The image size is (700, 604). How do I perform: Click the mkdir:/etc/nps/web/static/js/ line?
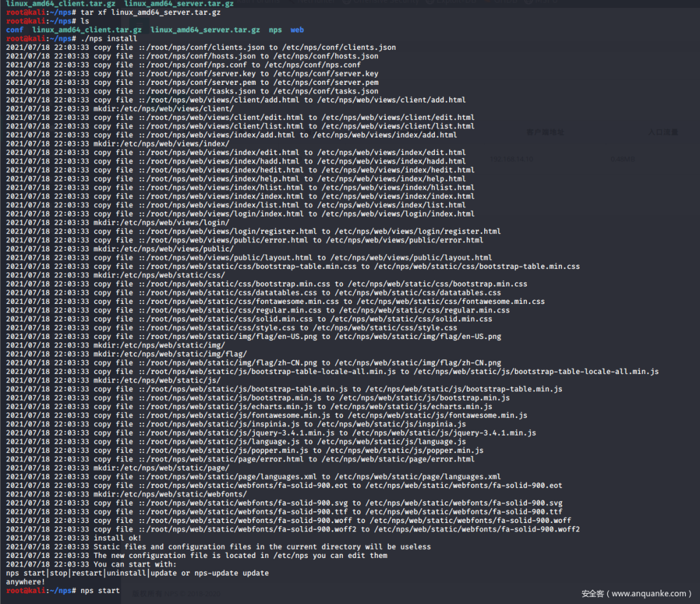point(113,380)
